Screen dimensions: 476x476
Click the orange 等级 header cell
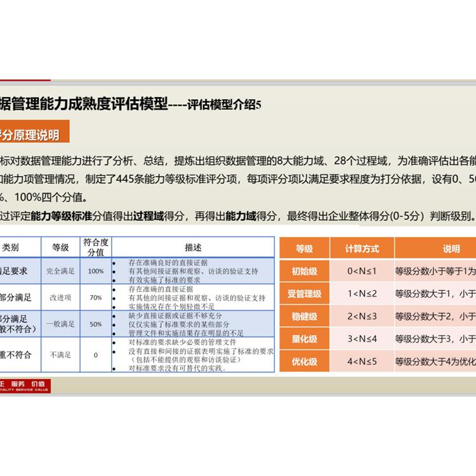pyautogui.click(x=305, y=249)
